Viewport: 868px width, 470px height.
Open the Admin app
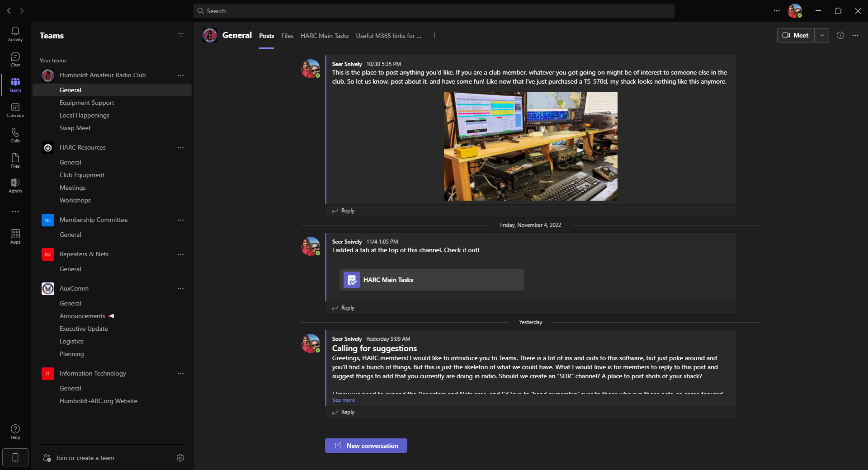tap(15, 186)
